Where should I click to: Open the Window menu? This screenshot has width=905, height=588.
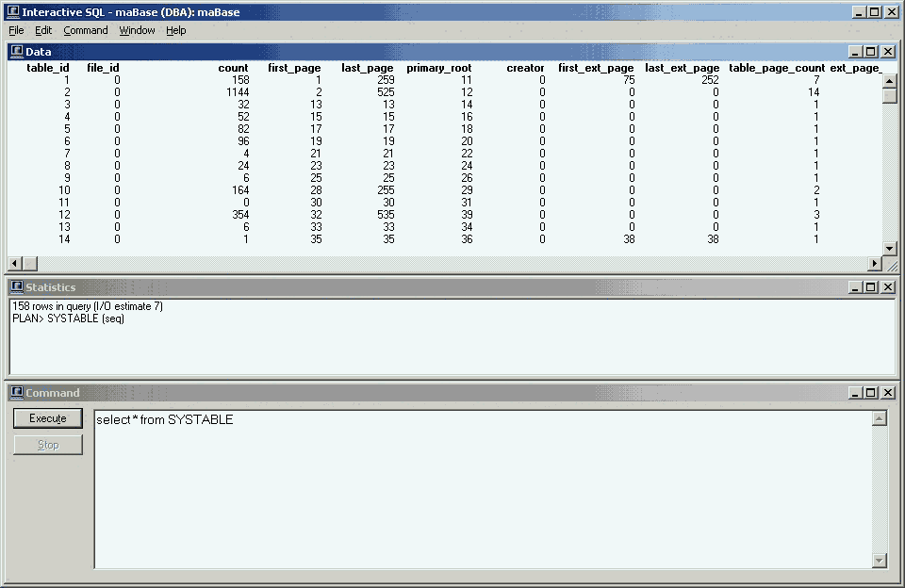tap(137, 30)
